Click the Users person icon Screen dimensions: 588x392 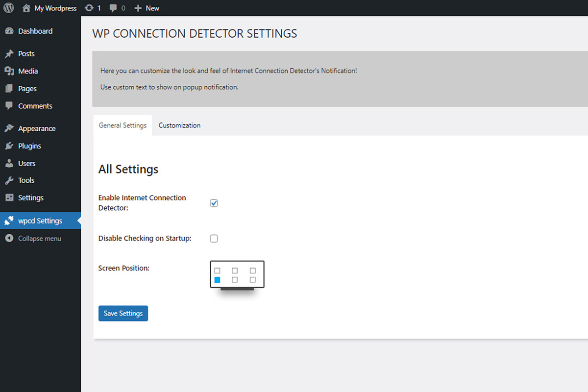coord(9,163)
